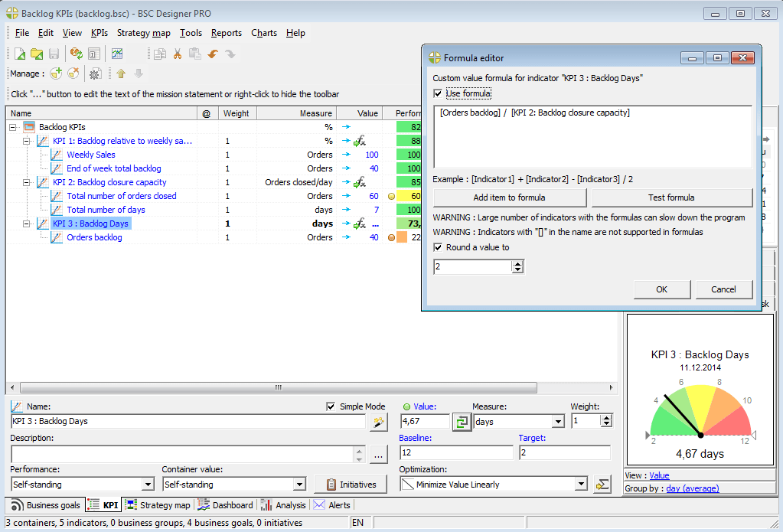The width and height of the screenshot is (783, 532).
Task: Click formula icon in KPI 3 row
Action: [360, 224]
